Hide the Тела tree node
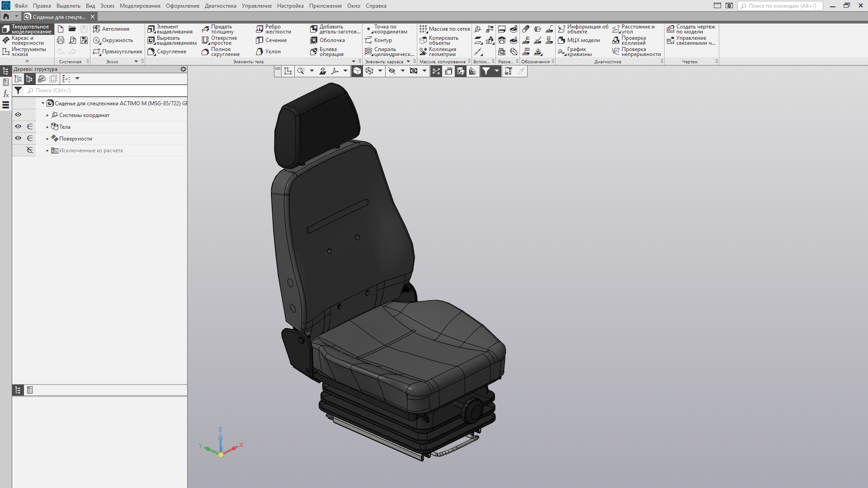Viewport: 868px width, 488px height. [x=18, y=127]
